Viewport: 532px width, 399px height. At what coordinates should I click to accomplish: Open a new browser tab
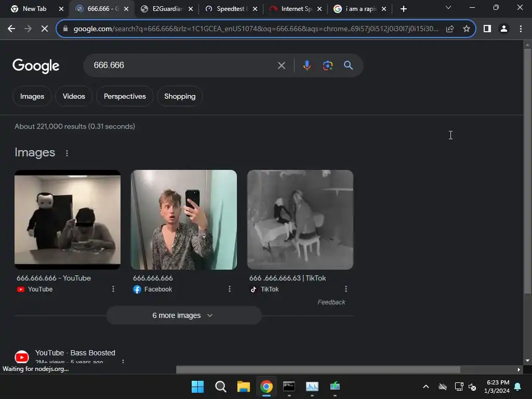click(403, 9)
